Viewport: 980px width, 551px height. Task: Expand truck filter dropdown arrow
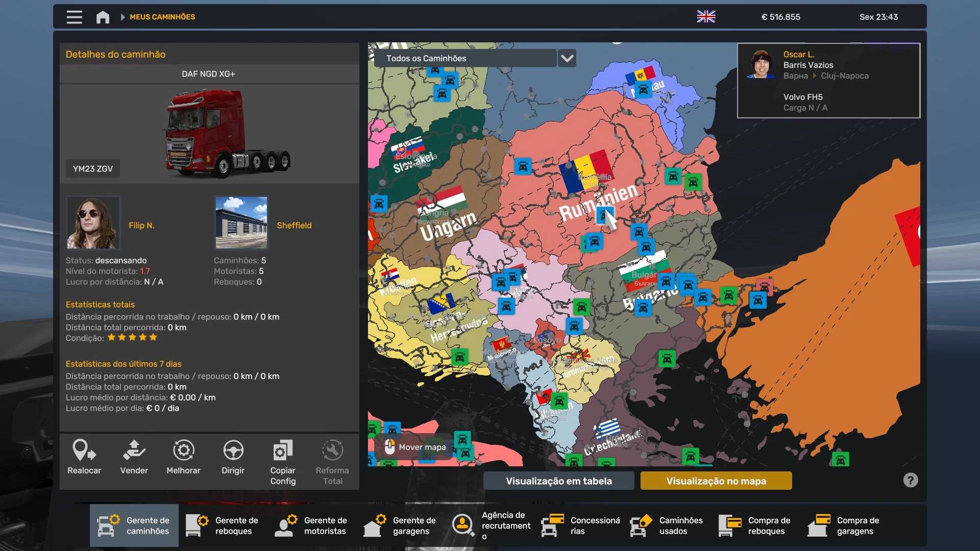pos(567,58)
